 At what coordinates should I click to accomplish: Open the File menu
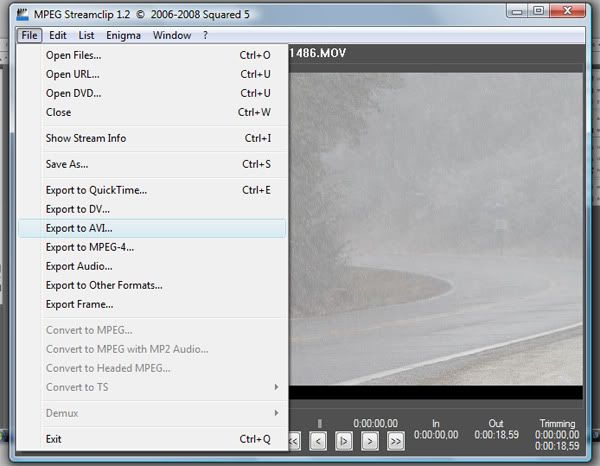[29, 35]
